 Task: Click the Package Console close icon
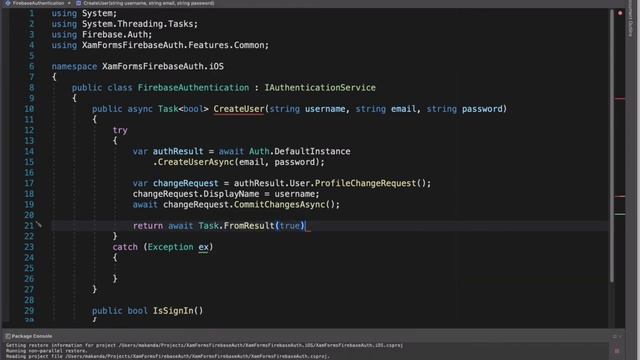pos(621,337)
